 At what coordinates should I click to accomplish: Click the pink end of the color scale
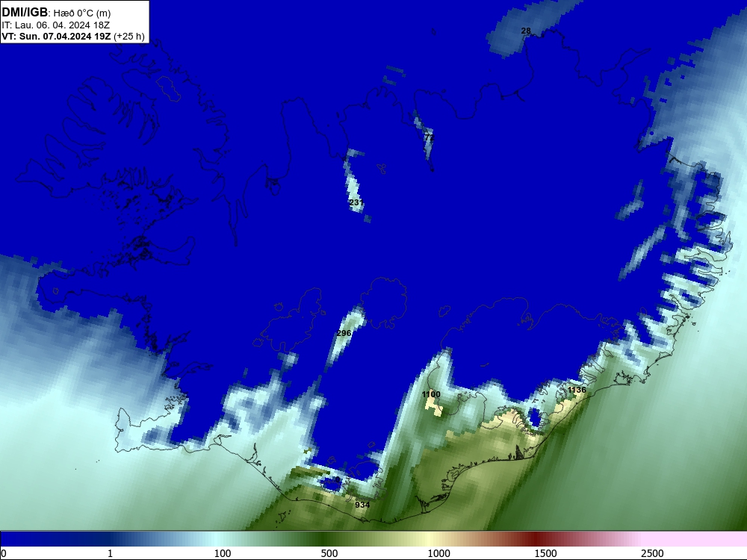pyautogui.click(x=695, y=539)
